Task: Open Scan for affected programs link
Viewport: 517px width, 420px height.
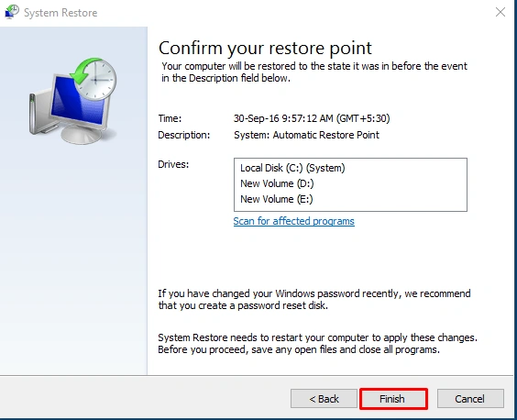Action: pos(293,221)
